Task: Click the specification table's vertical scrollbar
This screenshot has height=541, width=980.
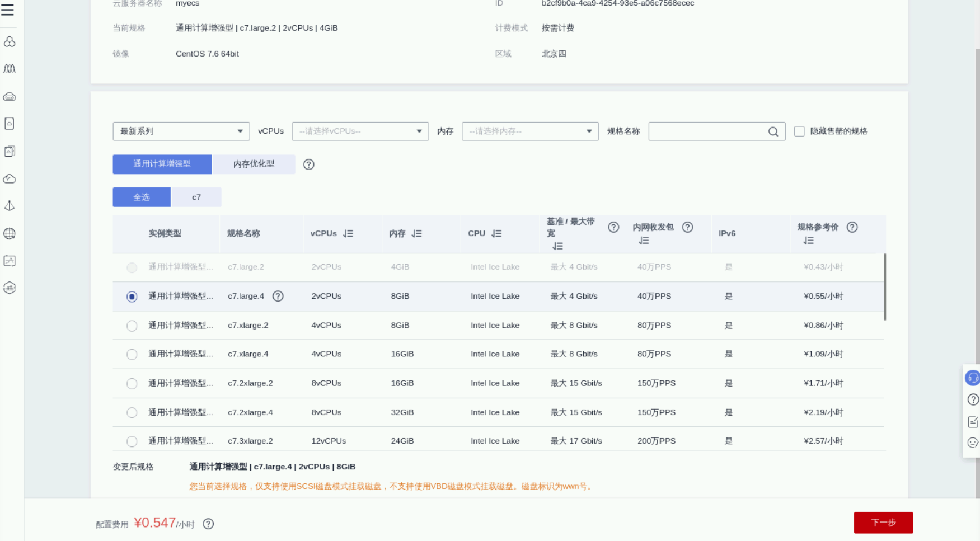Action: [885, 287]
